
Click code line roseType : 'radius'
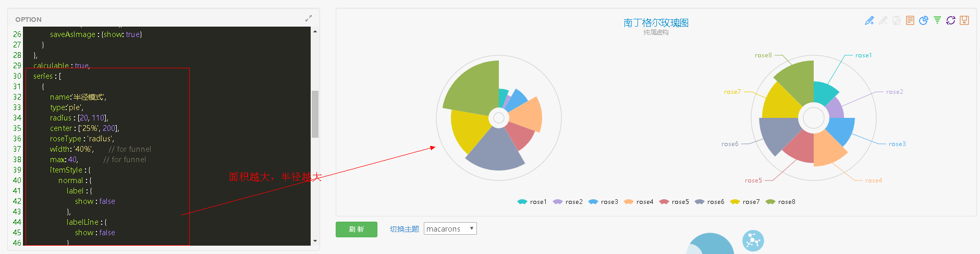[82, 139]
